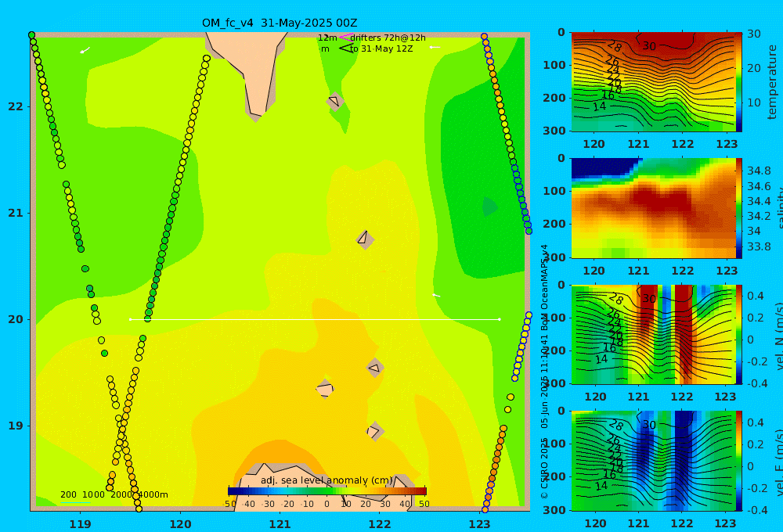Click the 'drifters 72h@12h' legend text
Image resolution: width=783 pixels, height=532 pixels.
pos(388,38)
